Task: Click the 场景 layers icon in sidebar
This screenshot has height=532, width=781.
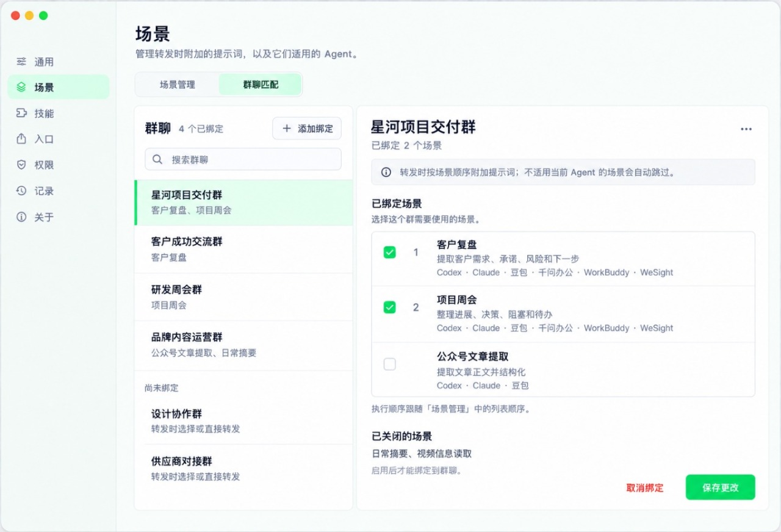Action: click(21, 87)
